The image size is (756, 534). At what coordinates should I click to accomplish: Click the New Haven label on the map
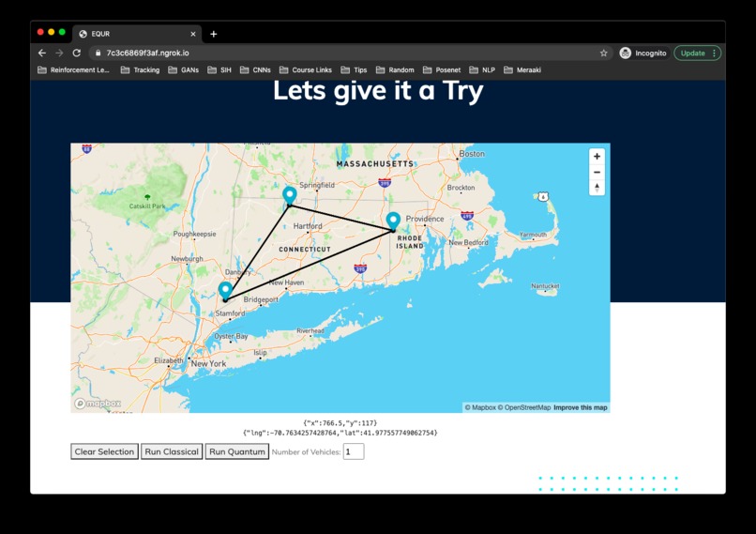(286, 282)
